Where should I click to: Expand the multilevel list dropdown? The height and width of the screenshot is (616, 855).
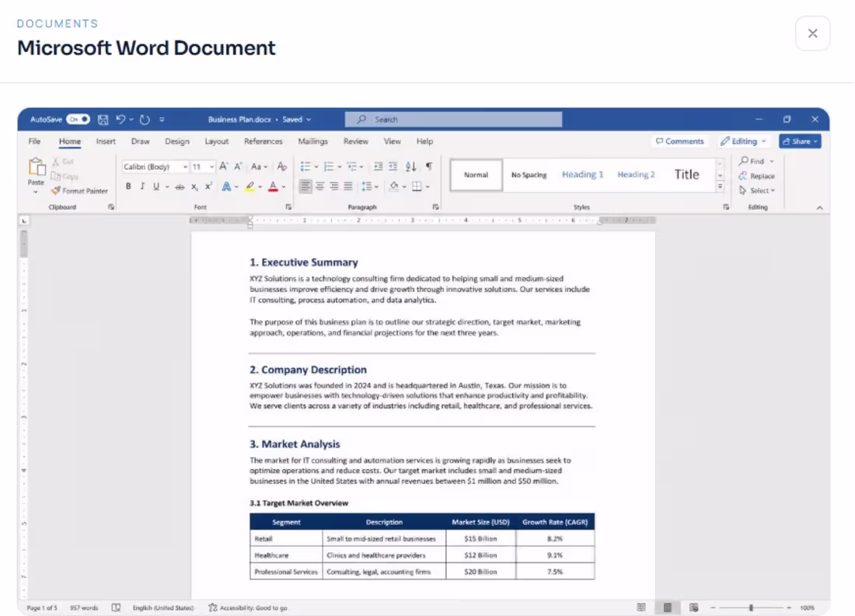(361, 166)
